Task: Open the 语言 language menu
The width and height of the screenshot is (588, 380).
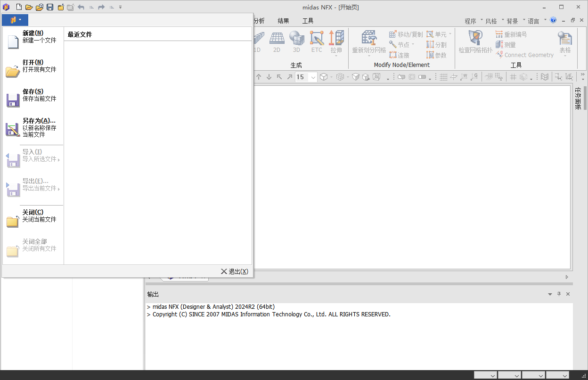Action: (x=536, y=21)
